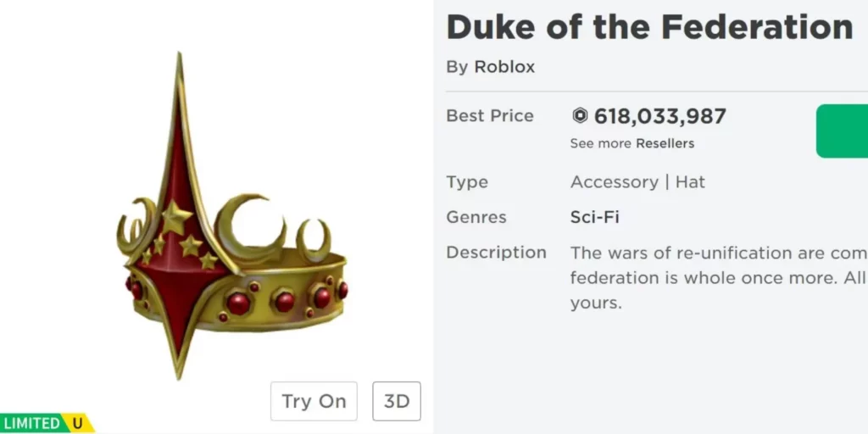Click the Duke of the Federation title
This screenshot has width=868, height=434.
tap(648, 27)
